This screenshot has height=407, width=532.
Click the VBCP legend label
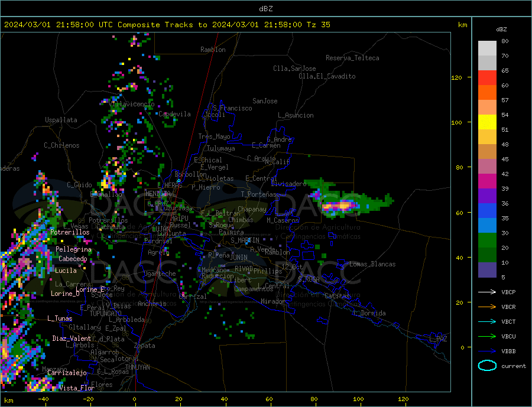coord(508,292)
